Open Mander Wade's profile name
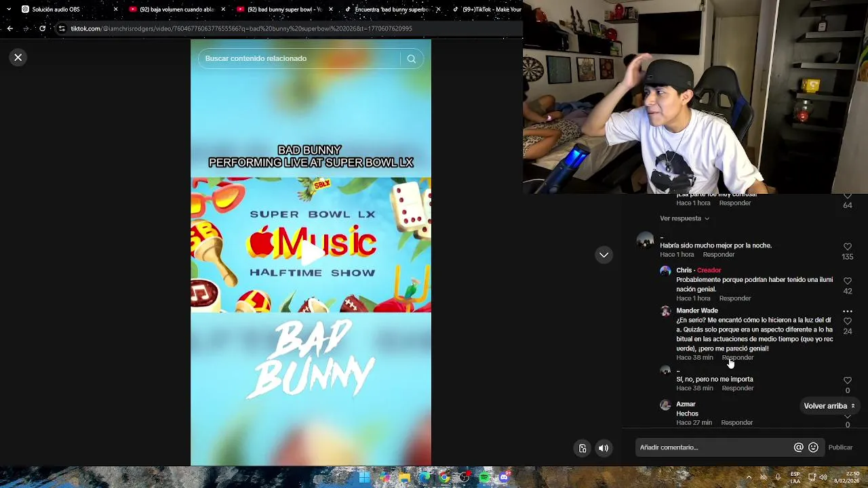The image size is (868, 488). click(x=697, y=310)
